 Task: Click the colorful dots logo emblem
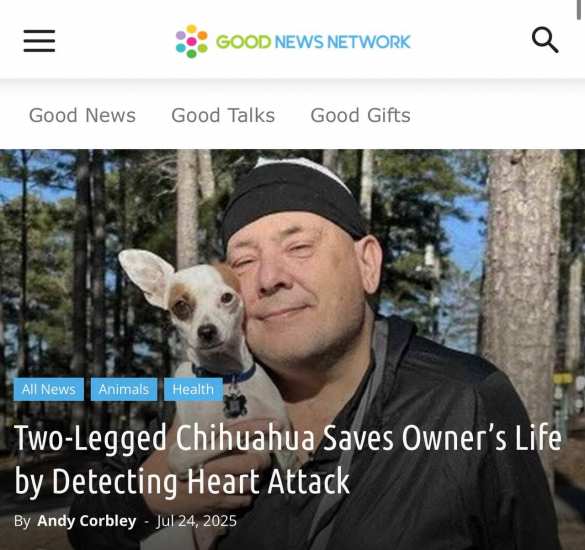[192, 41]
